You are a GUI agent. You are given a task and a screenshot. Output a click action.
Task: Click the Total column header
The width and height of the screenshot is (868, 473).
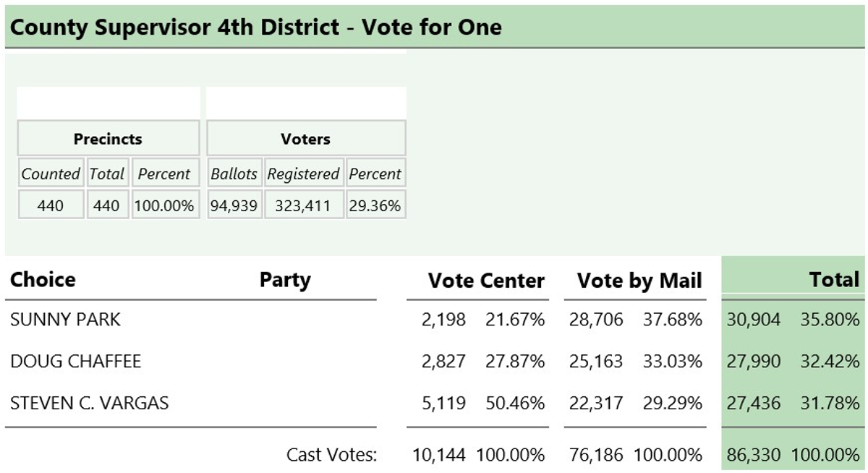(834, 280)
